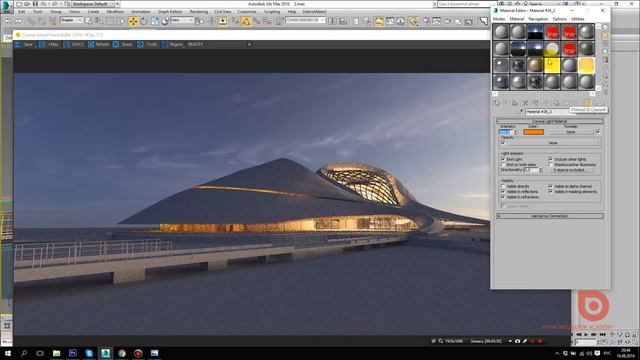Select the Select and Move tool
Viewport: 640px width, 360px height.
click(133, 21)
